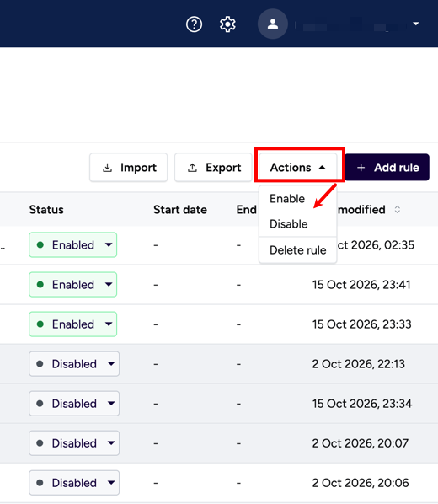
Task: Open Enabled status dropdown for the 02:35 row
Action: coord(73,245)
